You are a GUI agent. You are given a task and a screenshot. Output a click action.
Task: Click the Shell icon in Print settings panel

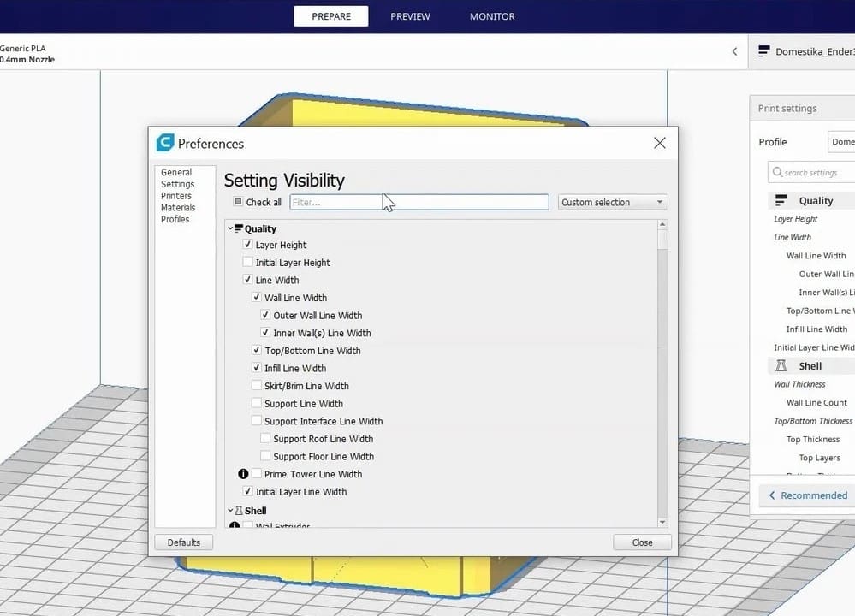coord(781,366)
